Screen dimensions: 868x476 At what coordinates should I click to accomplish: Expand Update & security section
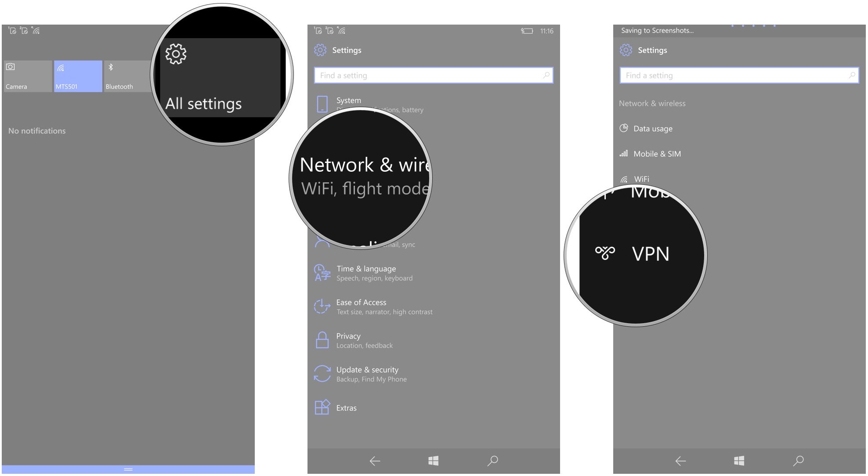[x=366, y=373]
